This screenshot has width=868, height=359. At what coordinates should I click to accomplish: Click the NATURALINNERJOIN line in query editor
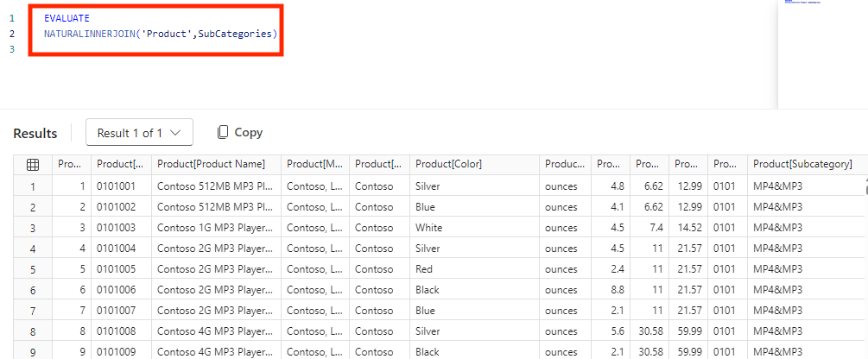click(x=161, y=34)
